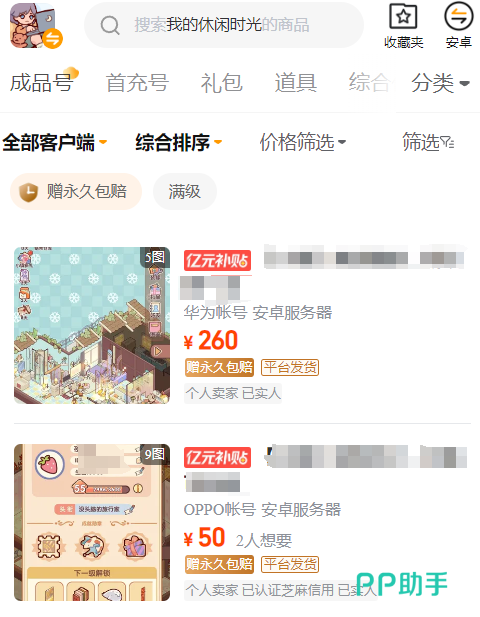
Task: Switch to the 首充号 tab
Action: tap(137, 83)
